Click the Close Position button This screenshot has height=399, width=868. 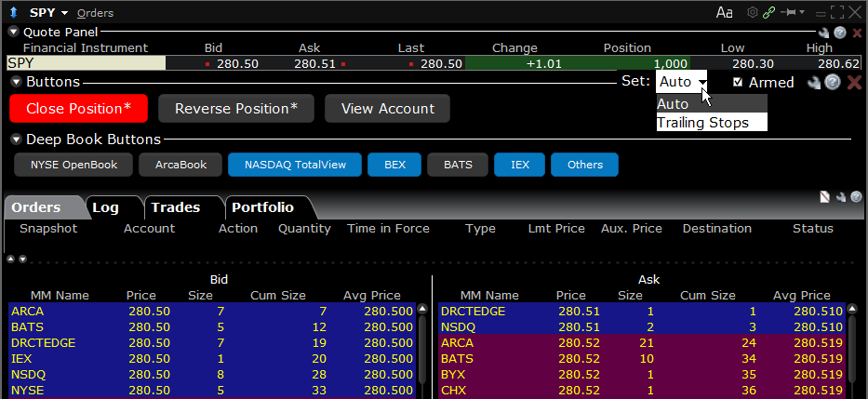(78, 109)
